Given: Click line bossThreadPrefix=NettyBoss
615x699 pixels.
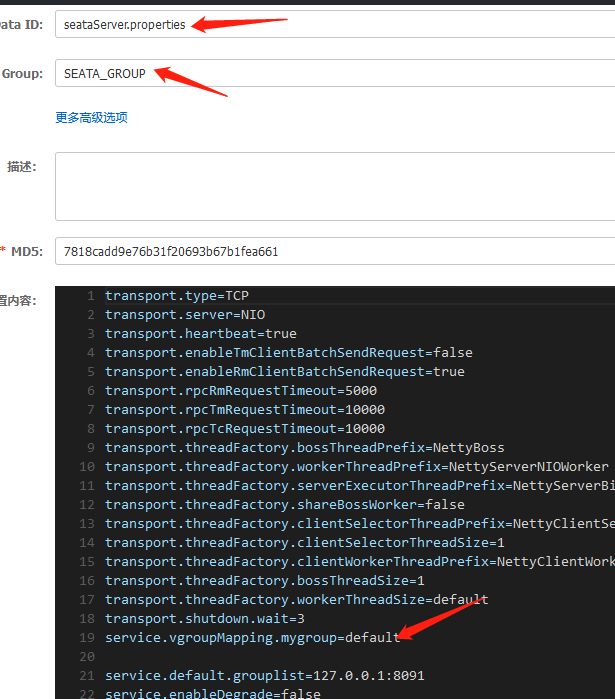Looking at the screenshot, I should pos(305,448).
